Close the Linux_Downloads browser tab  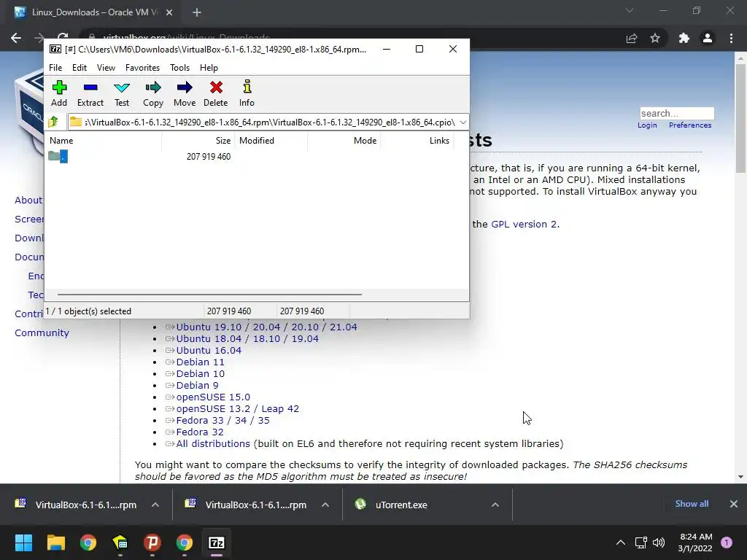pos(169,12)
